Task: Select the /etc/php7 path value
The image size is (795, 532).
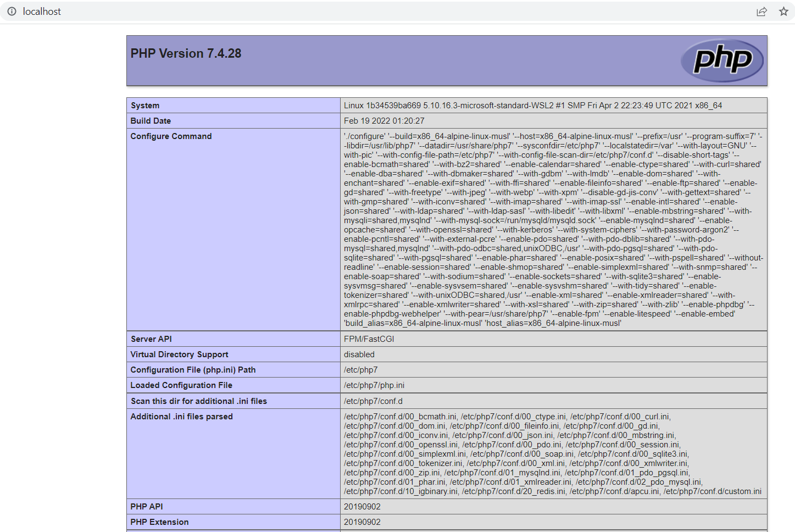Action: click(361, 370)
